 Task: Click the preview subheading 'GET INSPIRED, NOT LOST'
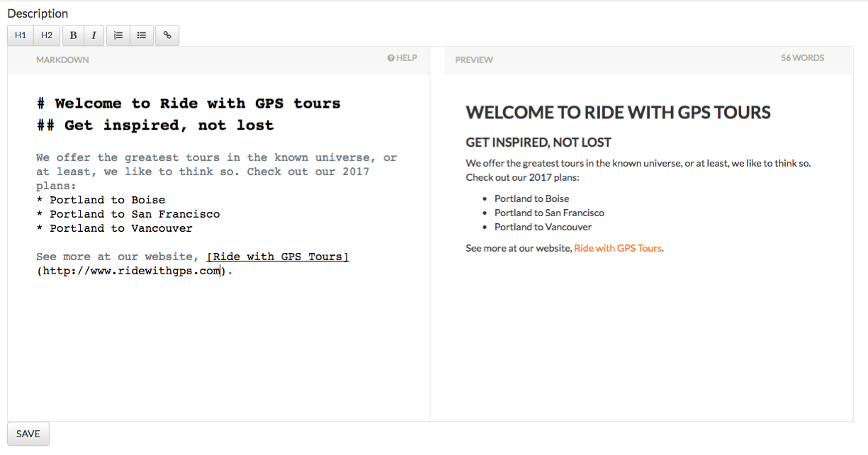coord(539,142)
